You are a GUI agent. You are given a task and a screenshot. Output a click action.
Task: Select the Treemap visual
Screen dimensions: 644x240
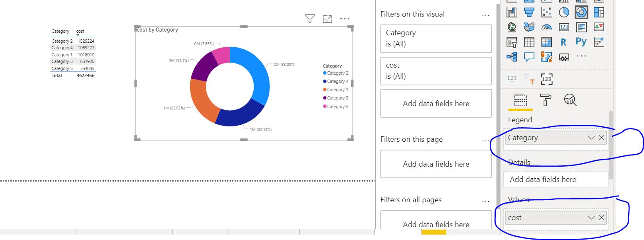click(599, 12)
